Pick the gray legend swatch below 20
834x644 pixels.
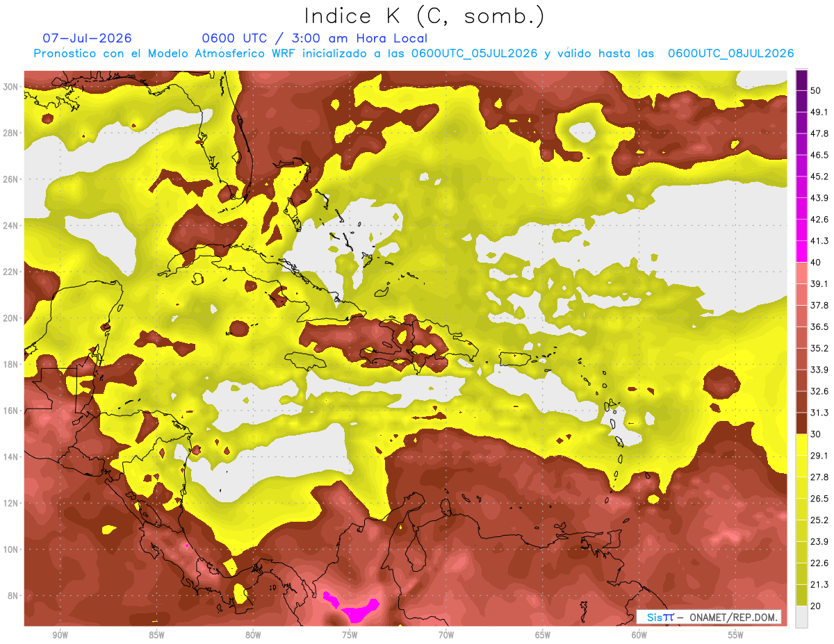pos(801,617)
